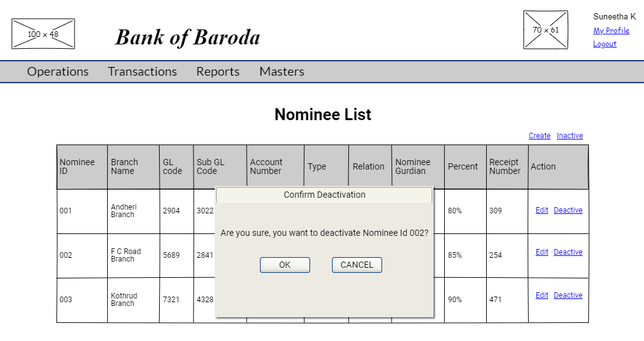Log out using the Logout link
Image resolution: width=644 pixels, height=341 pixels.
pos(605,44)
